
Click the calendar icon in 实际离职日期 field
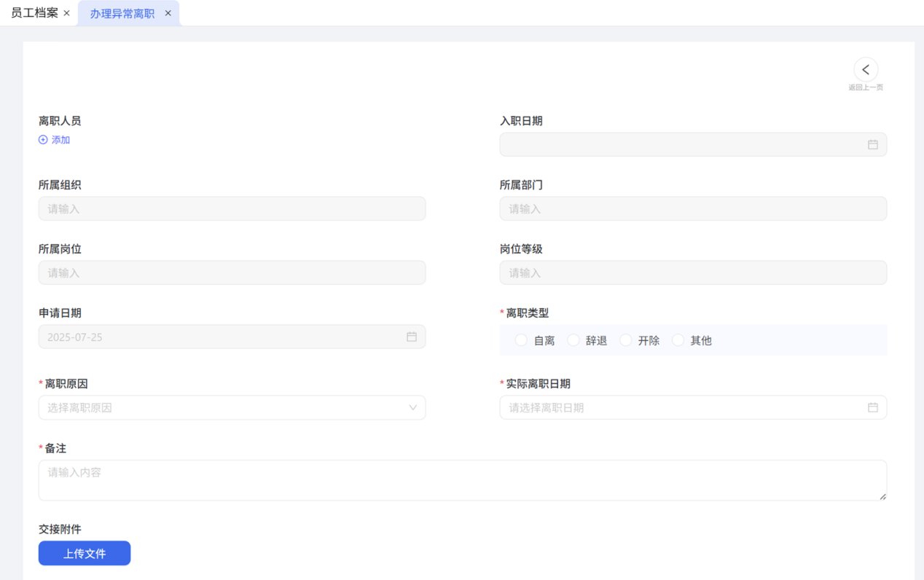click(872, 407)
